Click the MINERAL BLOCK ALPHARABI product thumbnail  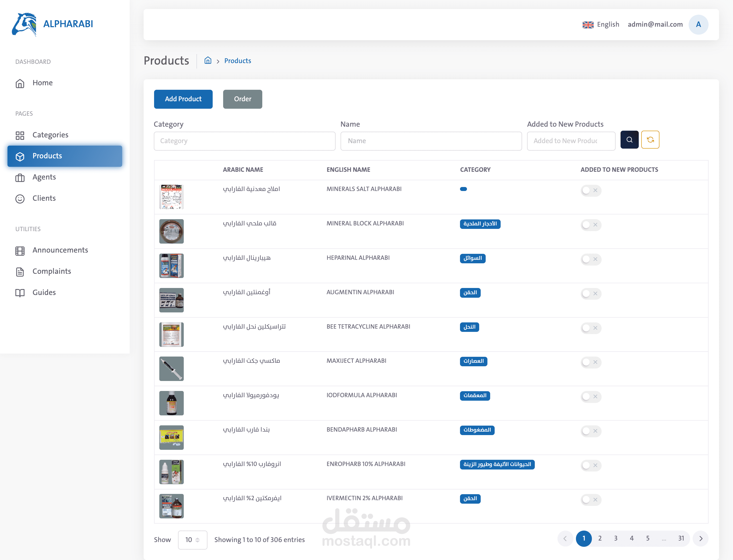tap(171, 231)
